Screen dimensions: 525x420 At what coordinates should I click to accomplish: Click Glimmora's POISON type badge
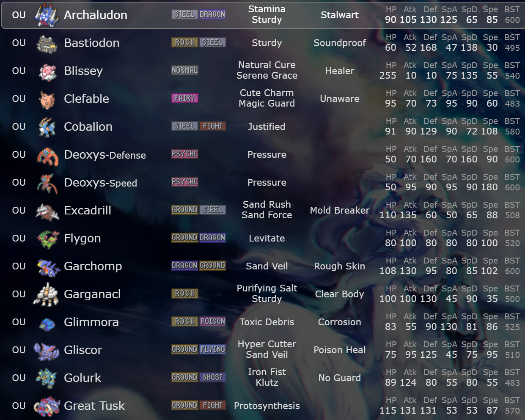pyautogui.click(x=212, y=321)
